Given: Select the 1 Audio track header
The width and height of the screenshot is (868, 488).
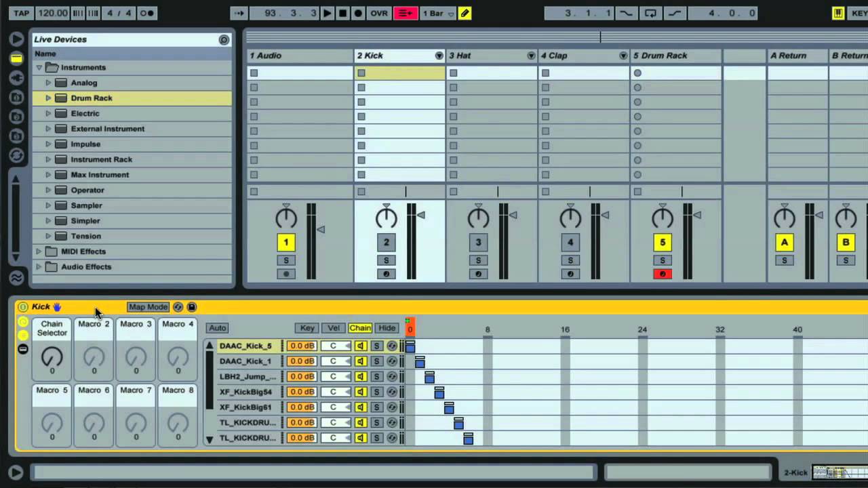Looking at the screenshot, I should 300,56.
